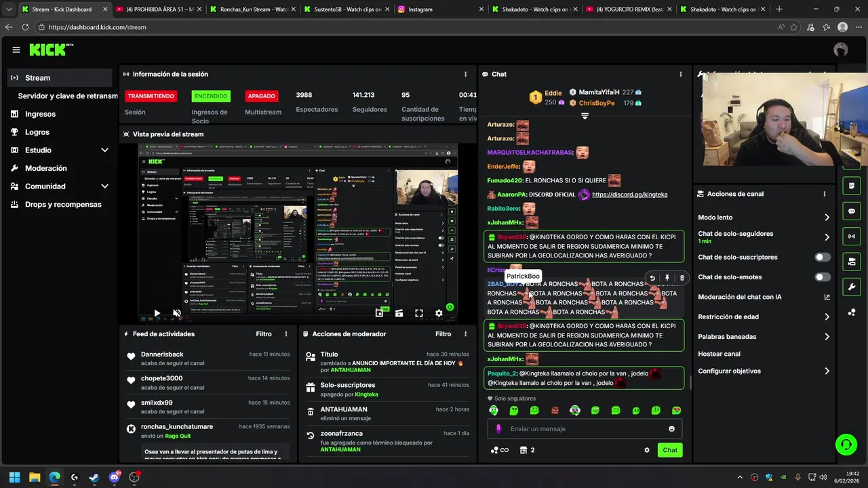The image size is (868, 488).
Task: Select Stream in the left sidebar
Action: pos(60,78)
